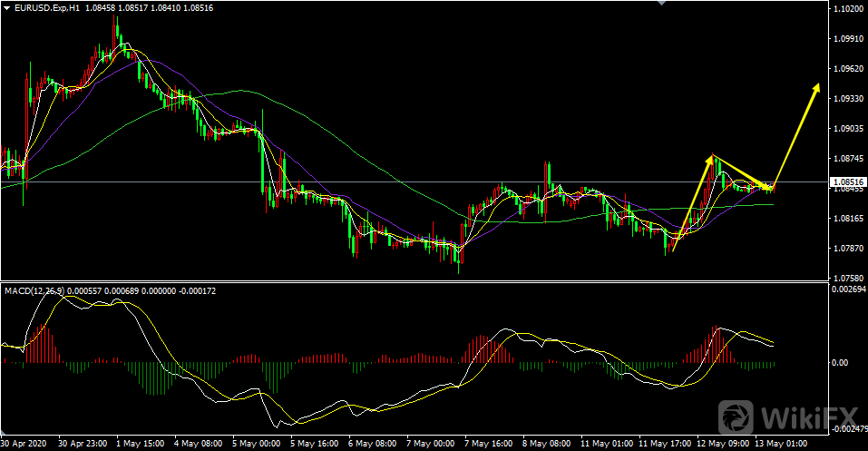The image size is (868, 451).
Task: Click the one-click trading triangle beside EURUSD.Exp,H1
Action: pyautogui.click(x=6, y=8)
